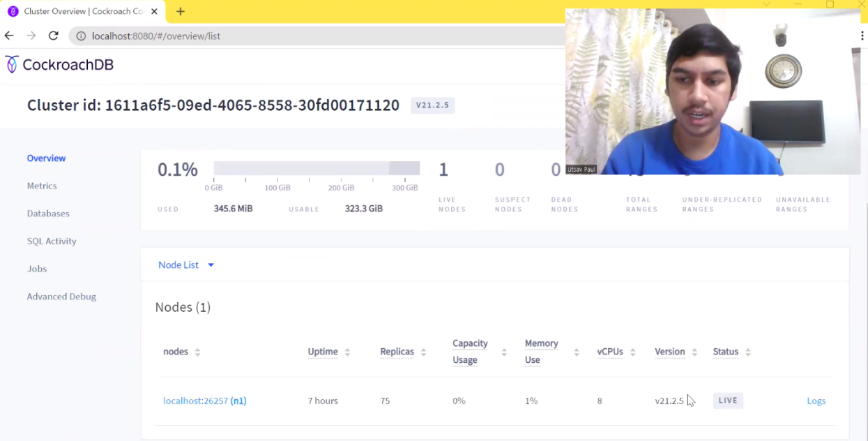Open the Databases sidebar item

tap(48, 214)
